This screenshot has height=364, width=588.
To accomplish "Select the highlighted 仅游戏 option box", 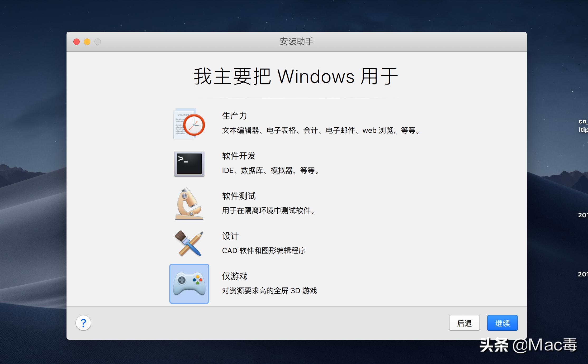I will pyautogui.click(x=189, y=284).
